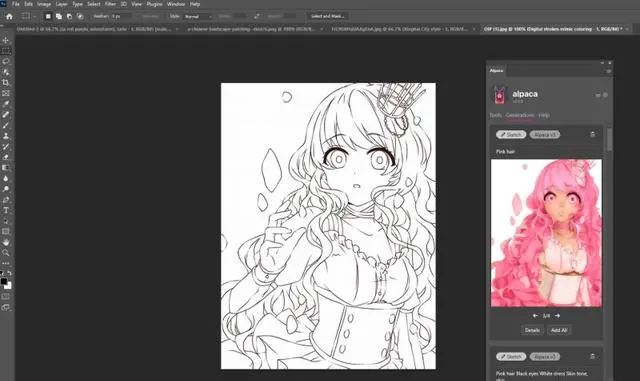Select the Dodge tool

6,189
